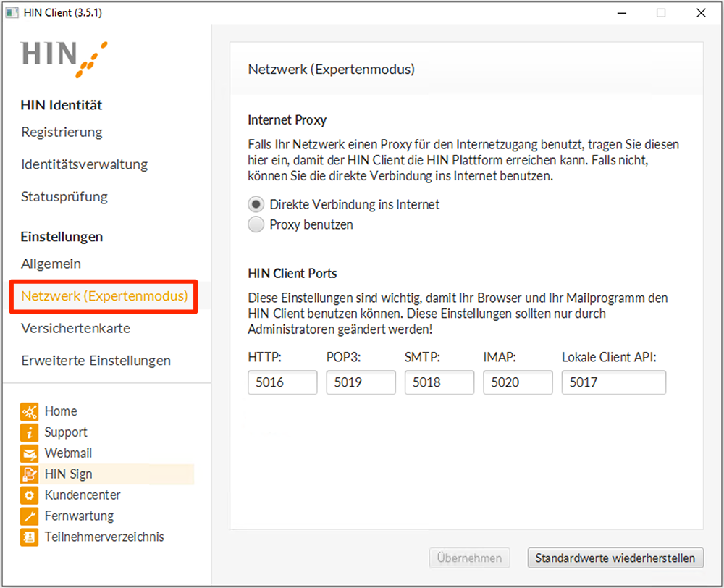
Task: Open the Kundencenter link
Action: pos(83,495)
